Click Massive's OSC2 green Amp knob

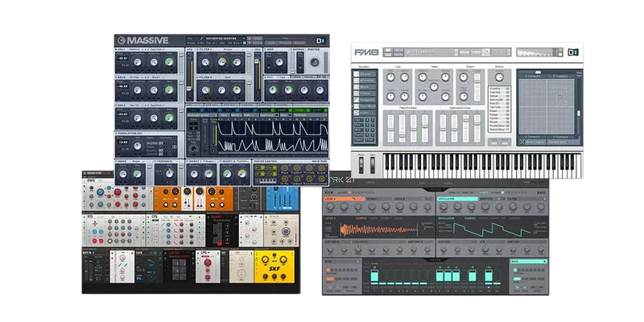point(169,90)
